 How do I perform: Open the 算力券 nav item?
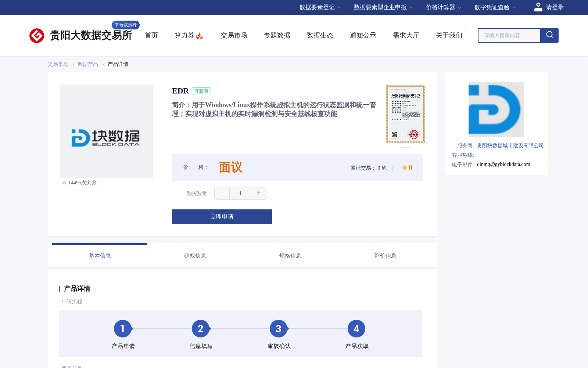184,35
